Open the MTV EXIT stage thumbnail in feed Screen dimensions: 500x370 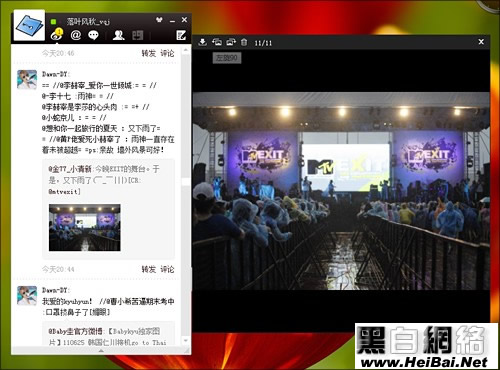point(85,227)
